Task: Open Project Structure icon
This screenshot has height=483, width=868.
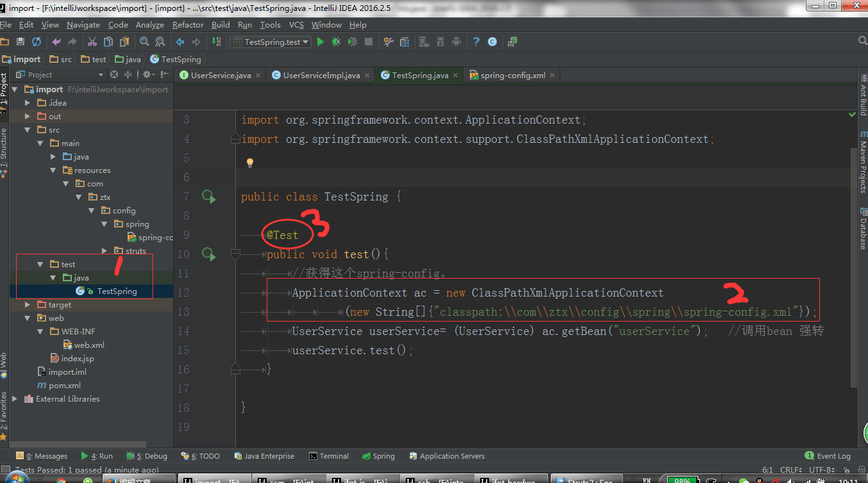Action: 405,42
